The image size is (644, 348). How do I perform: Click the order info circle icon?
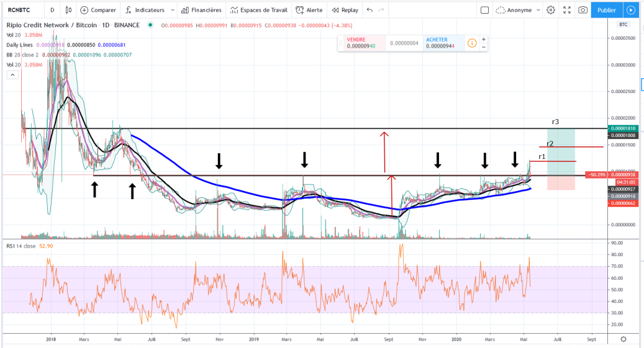472,43
